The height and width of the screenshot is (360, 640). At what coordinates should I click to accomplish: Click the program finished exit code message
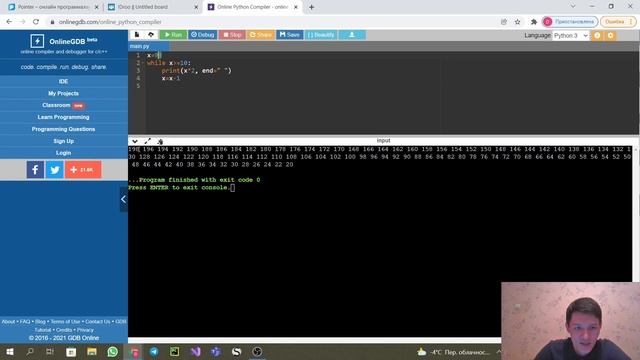tap(194, 180)
